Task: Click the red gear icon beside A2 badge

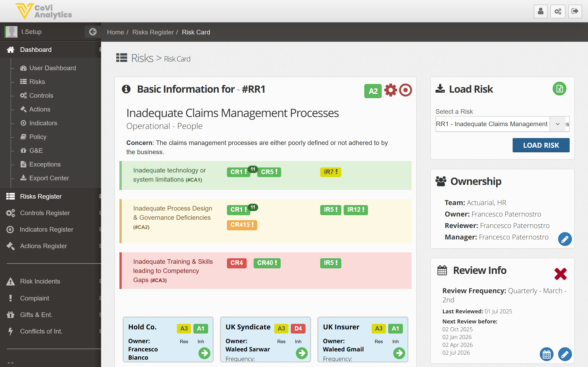Action: pyautogui.click(x=390, y=90)
